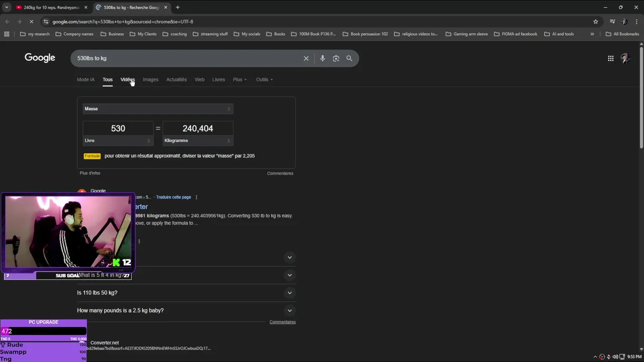
Task: Switch to Vidéos results tab
Action: point(128,79)
